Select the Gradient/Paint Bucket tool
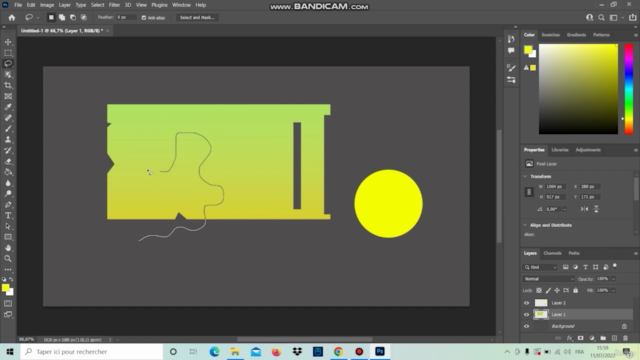 (x=8, y=172)
